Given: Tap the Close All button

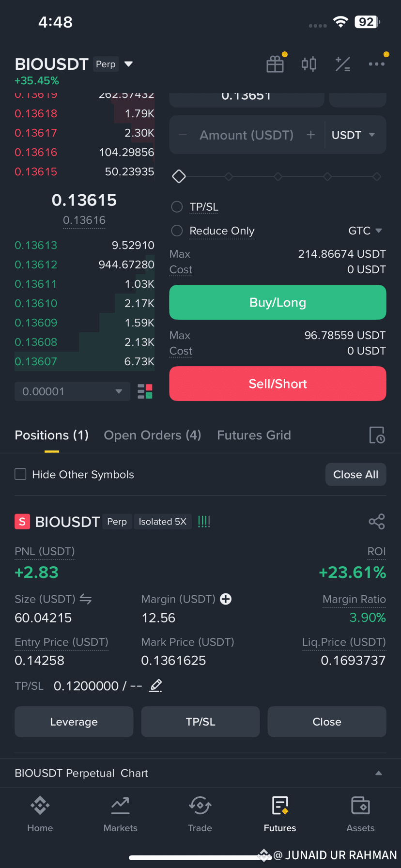Looking at the screenshot, I should tap(356, 474).
